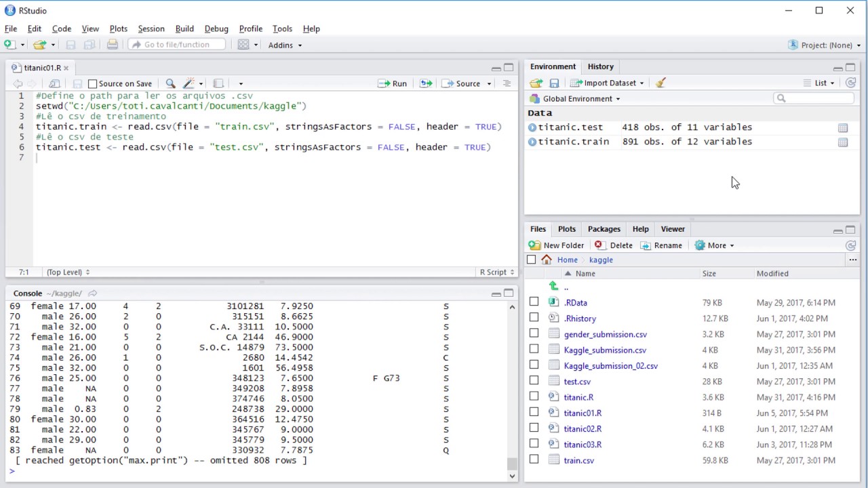868x488 pixels.
Task: Check the select-all files checkbox
Action: [531, 260]
